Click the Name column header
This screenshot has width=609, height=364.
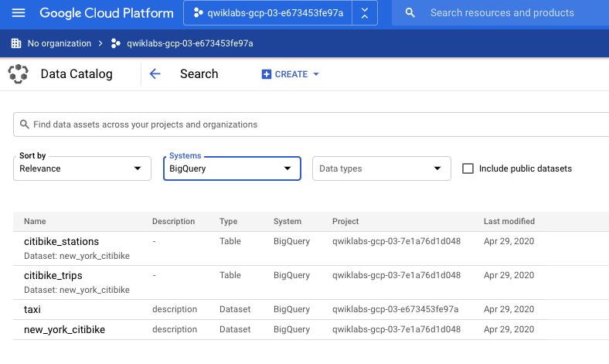(x=35, y=222)
